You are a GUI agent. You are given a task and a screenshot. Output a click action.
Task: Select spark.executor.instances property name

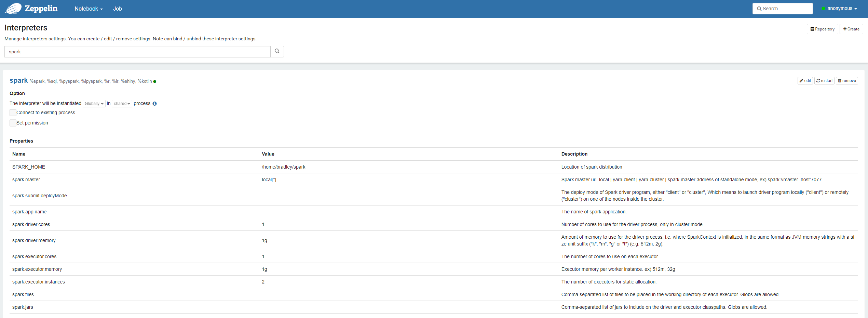click(39, 282)
